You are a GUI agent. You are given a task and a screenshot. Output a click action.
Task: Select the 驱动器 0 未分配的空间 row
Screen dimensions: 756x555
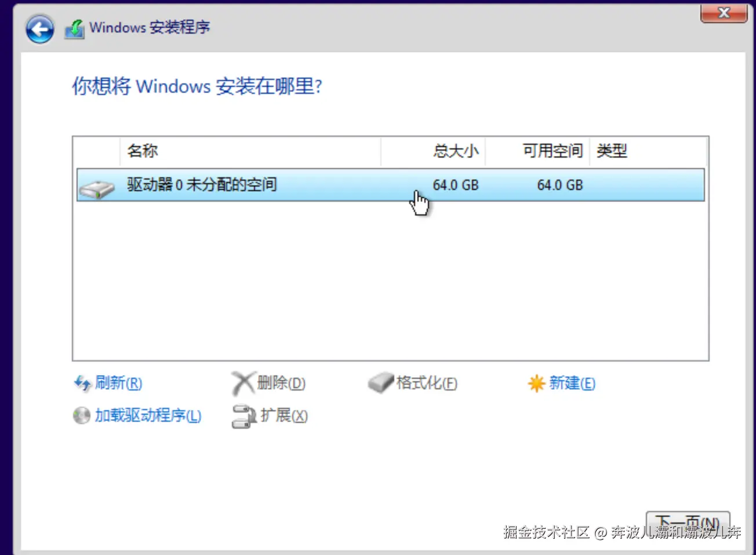[x=391, y=185]
